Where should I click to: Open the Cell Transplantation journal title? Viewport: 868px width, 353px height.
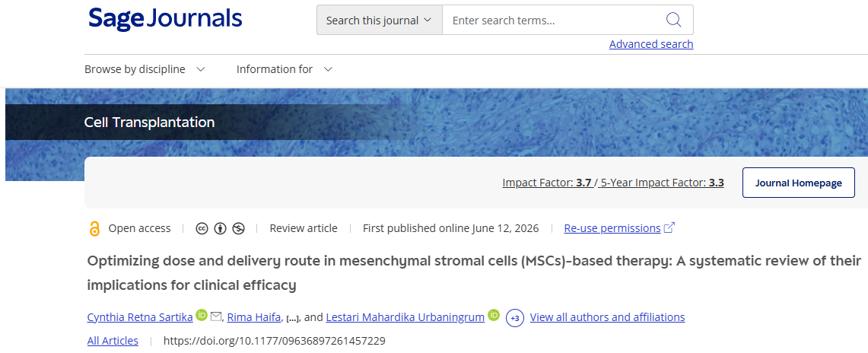point(149,122)
